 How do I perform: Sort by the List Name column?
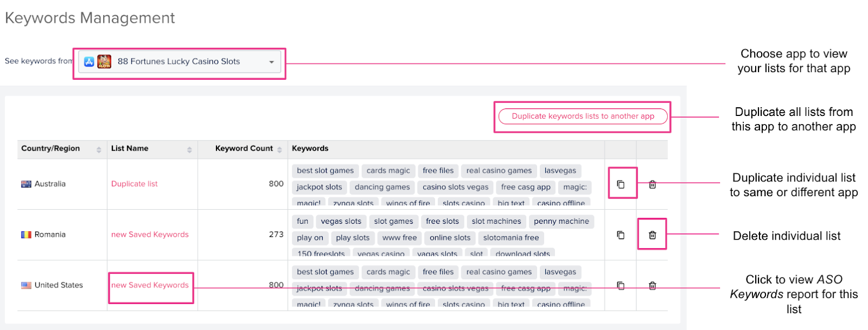pos(189,150)
